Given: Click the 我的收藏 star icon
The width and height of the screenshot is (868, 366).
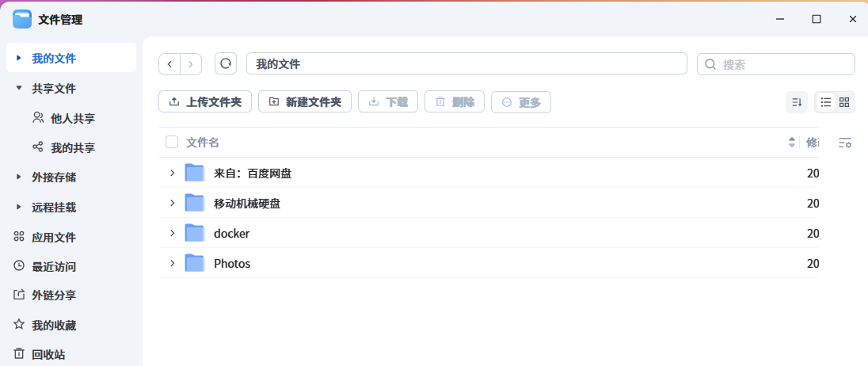Looking at the screenshot, I should 19,325.
